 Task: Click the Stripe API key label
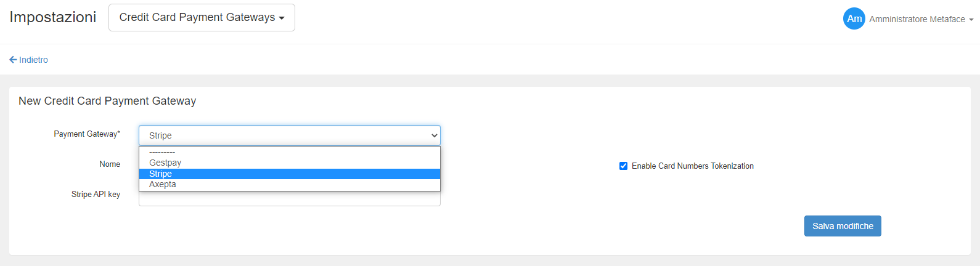pos(96,194)
